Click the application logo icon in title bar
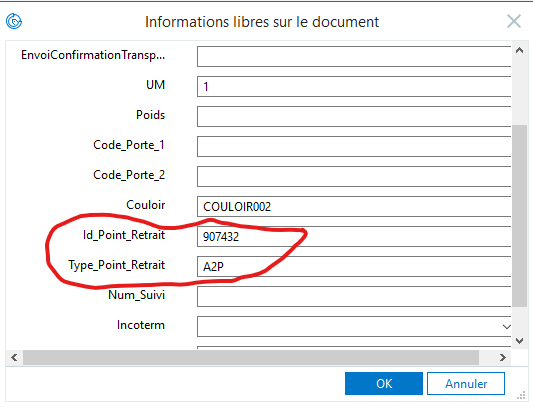 [14, 21]
